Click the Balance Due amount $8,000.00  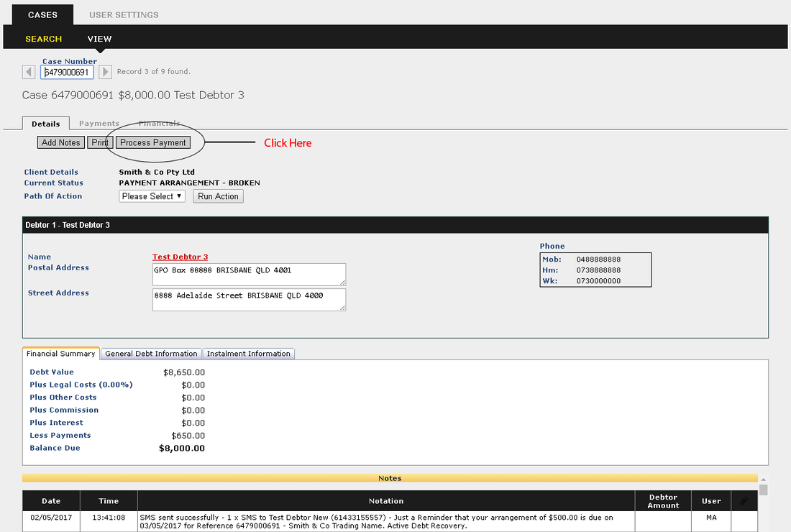point(182,449)
